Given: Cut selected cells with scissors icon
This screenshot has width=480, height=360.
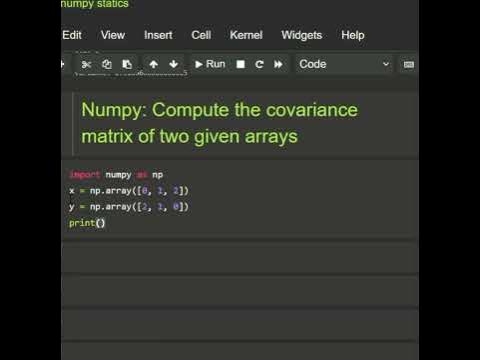Looking at the screenshot, I should (86, 64).
